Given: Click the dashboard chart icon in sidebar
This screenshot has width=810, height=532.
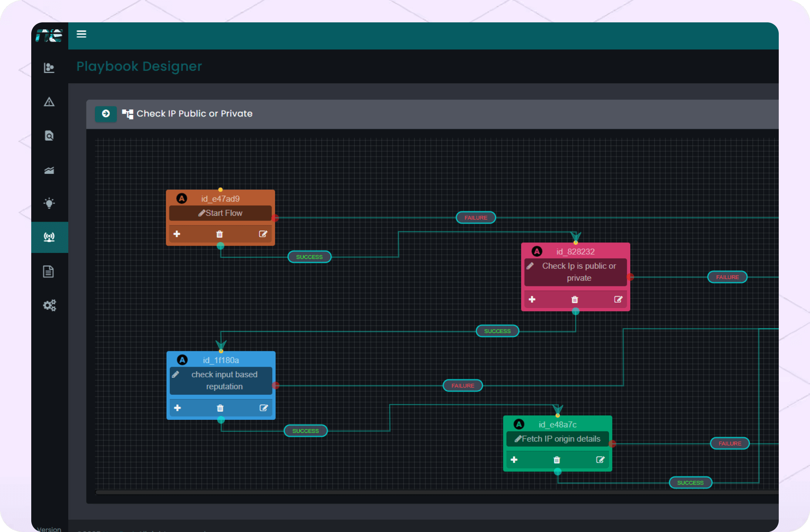Looking at the screenshot, I should click(x=49, y=68).
